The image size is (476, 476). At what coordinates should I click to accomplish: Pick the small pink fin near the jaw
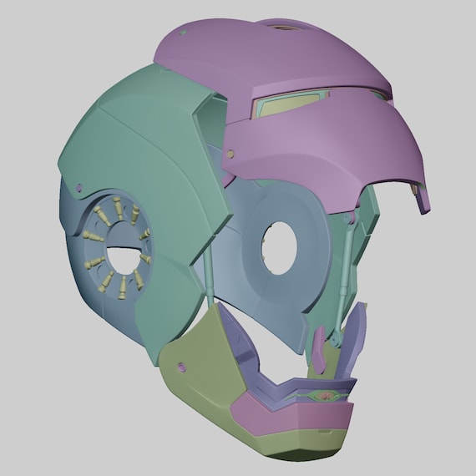pyautogui.click(x=319, y=350)
